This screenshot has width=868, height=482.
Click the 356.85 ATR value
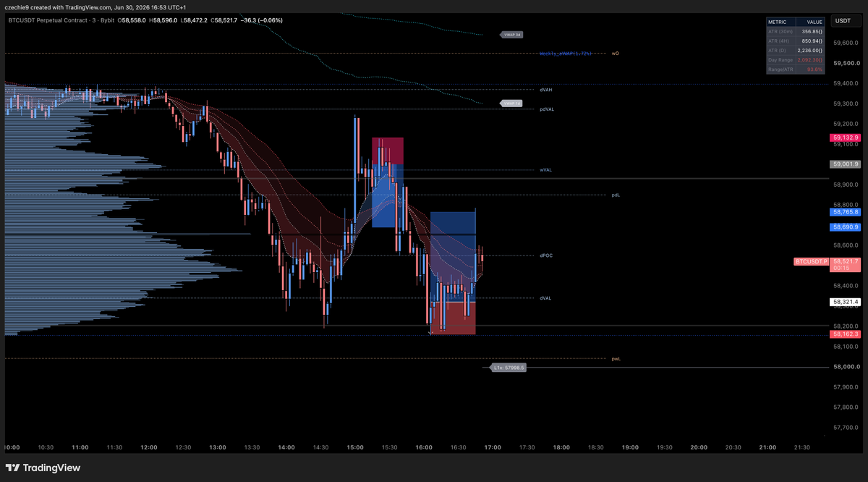tap(813, 31)
